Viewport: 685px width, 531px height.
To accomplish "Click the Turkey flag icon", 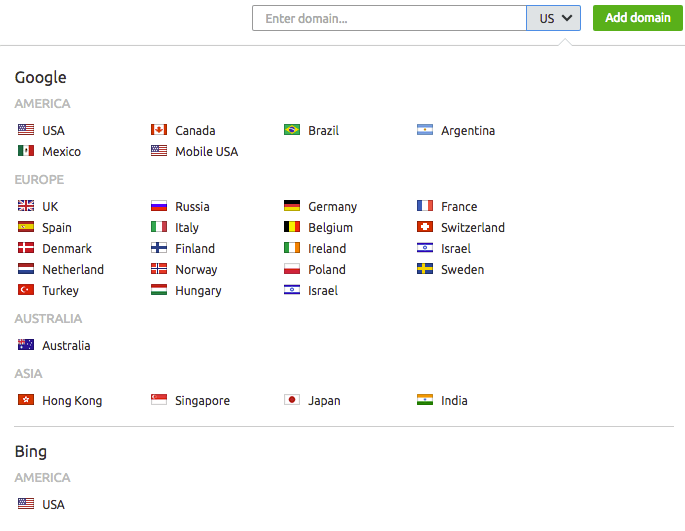I will pyautogui.click(x=26, y=290).
